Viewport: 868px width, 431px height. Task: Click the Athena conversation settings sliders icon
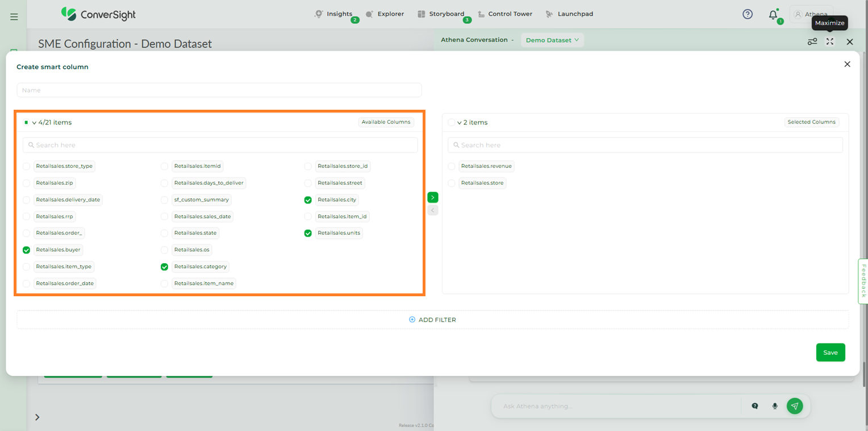tap(812, 42)
